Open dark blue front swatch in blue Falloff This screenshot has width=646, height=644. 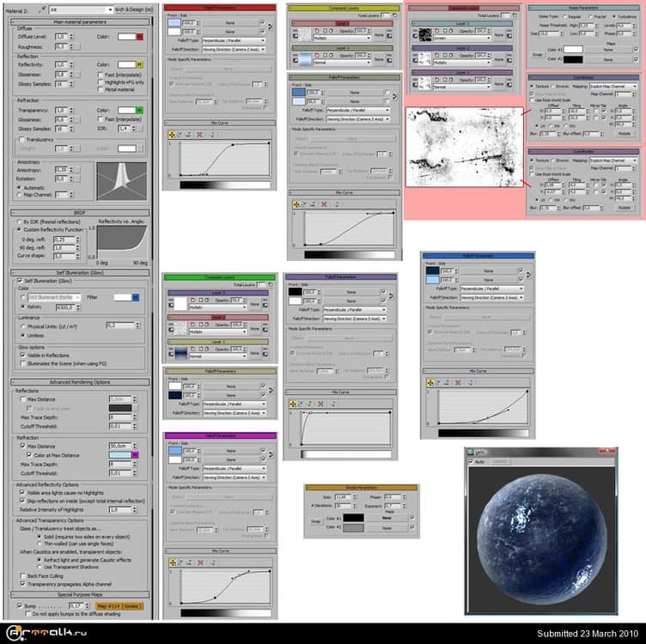click(433, 271)
